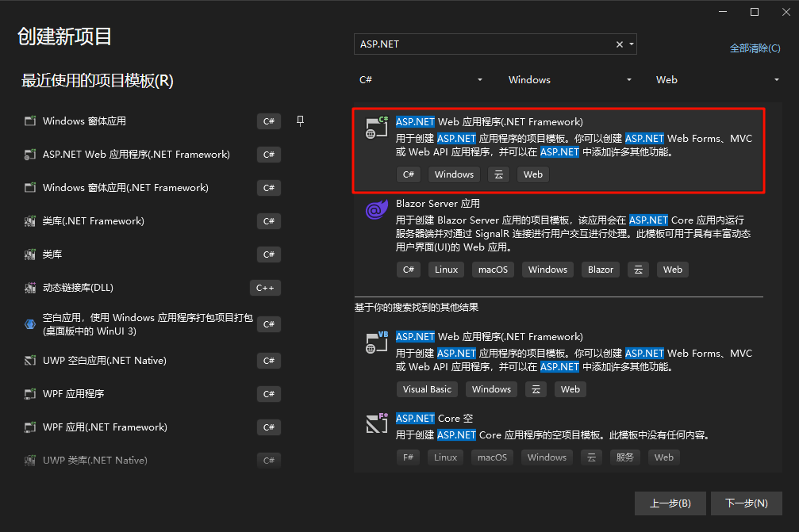Select C# ASP.NET Web 应用程序(.NET Framework) result
The height and width of the screenshot is (532, 799).
point(559,150)
